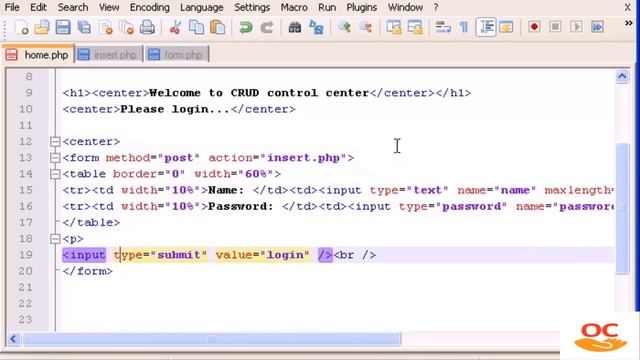Open the Macro menu
Screen dimensions: 640x360
click(294, 7)
